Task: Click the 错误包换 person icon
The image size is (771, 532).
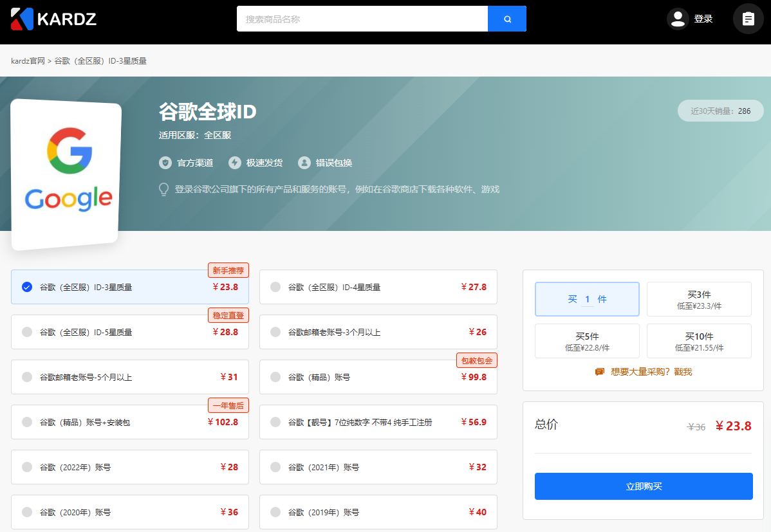Action: point(304,163)
